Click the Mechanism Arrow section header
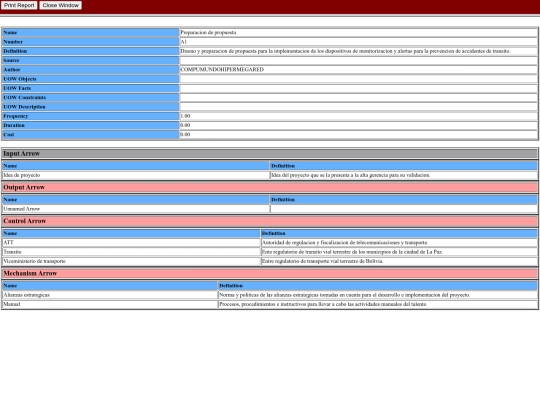The width and height of the screenshot is (540, 405). (x=270, y=273)
